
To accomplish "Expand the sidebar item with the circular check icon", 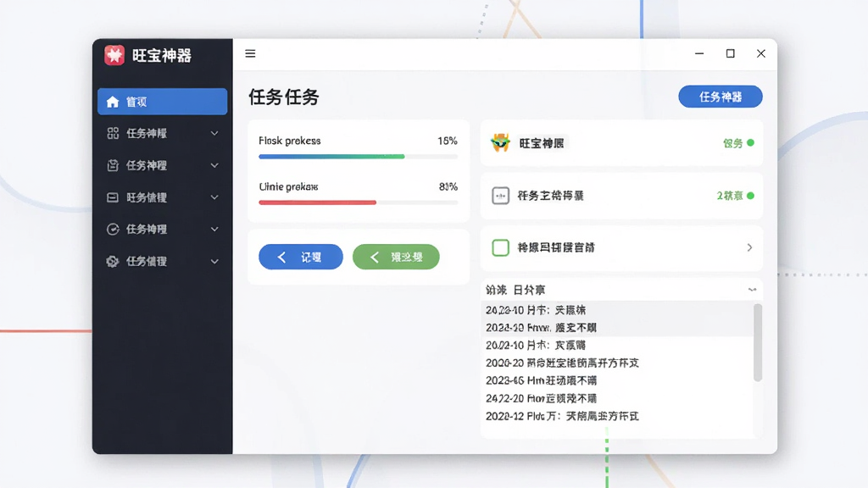I will [214, 229].
